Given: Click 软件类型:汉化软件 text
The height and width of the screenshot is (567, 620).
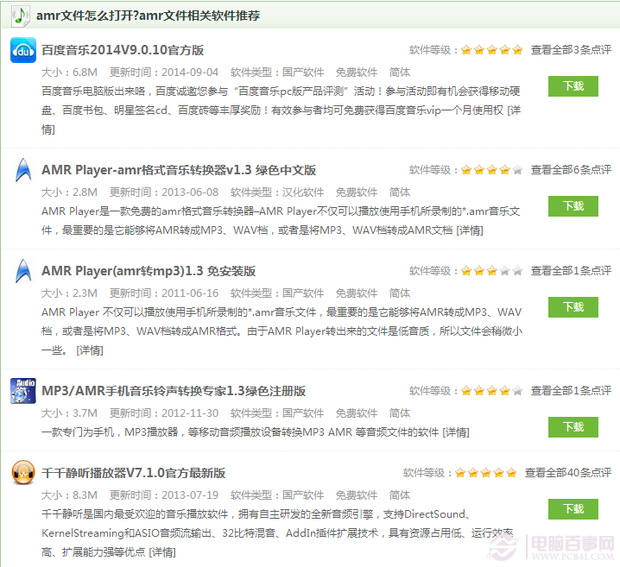Looking at the screenshot, I should (277, 192).
